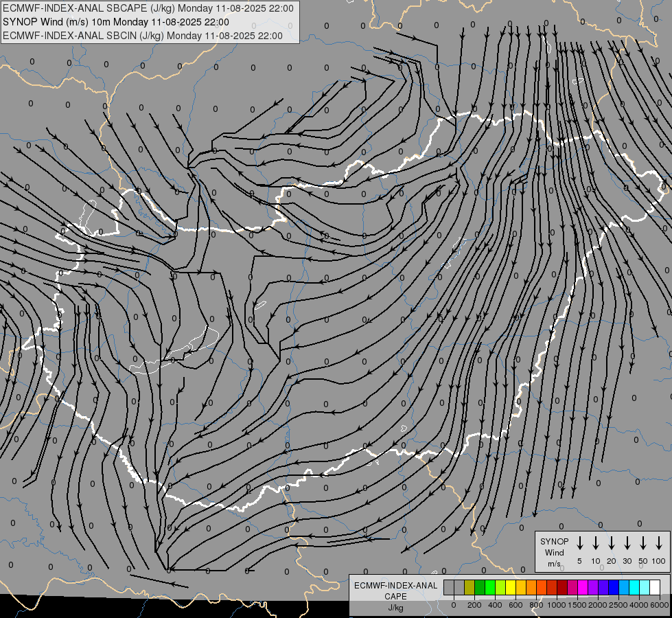Click the 50 m/s wind arrow in legend
672x618 pixels.
[643, 543]
